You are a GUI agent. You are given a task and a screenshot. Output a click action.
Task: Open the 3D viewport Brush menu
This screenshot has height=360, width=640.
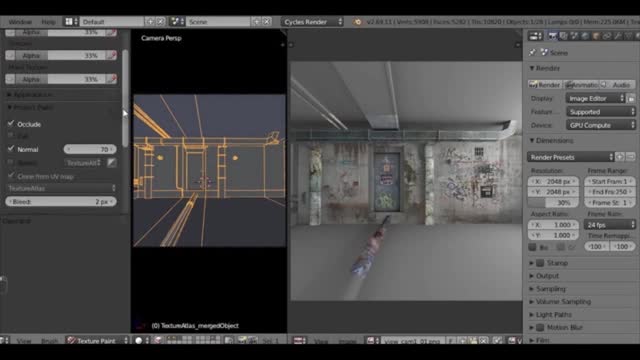coord(49,341)
